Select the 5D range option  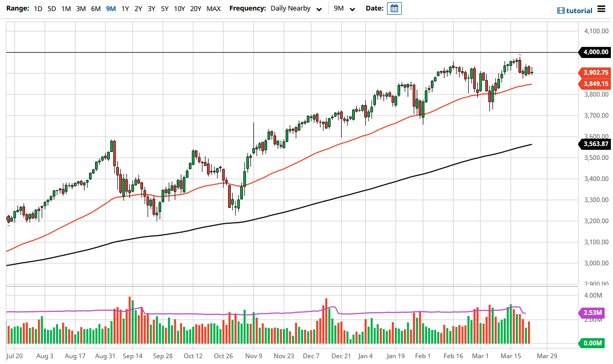tap(51, 8)
